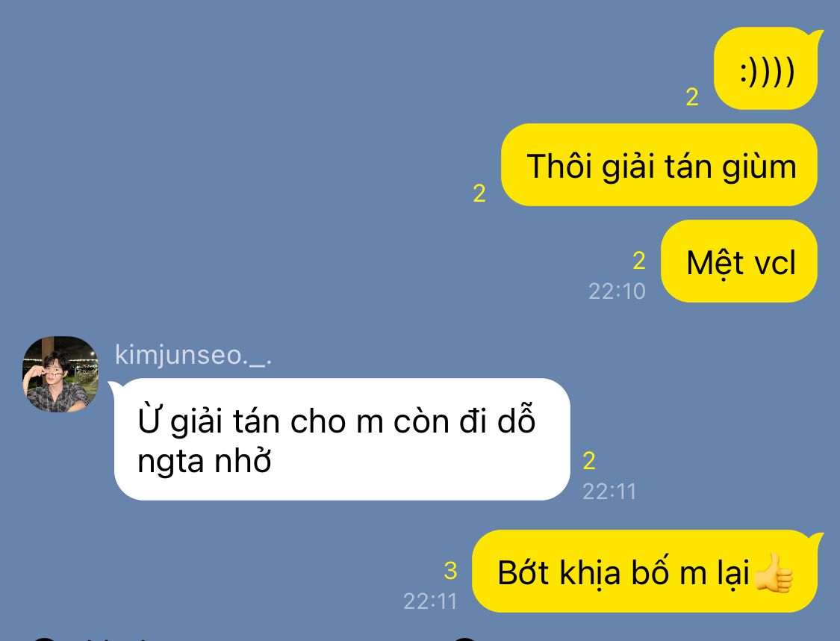Screen dimensions: 840x641
Task: Tap the thumbs up emoji in last message
Action: pos(773,573)
